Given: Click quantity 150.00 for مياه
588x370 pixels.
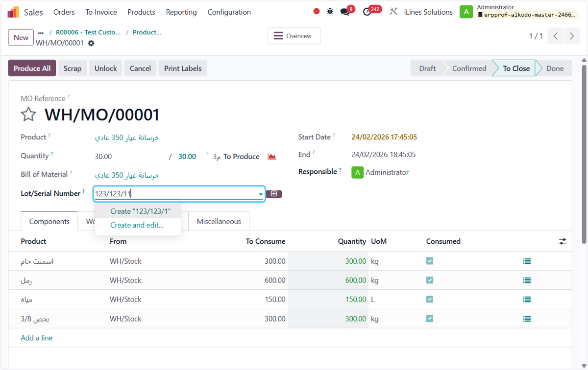Looking at the screenshot, I should pos(355,300).
